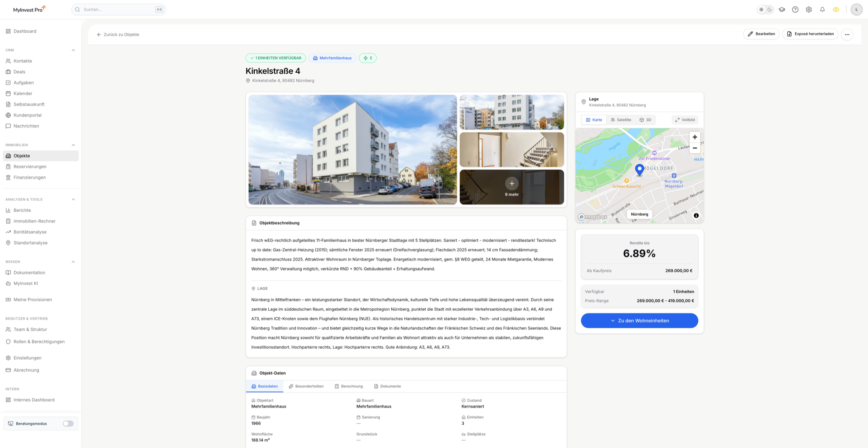Click the yellow eye icon in the header
Image resolution: width=868 pixels, height=448 pixels.
pos(836,9)
